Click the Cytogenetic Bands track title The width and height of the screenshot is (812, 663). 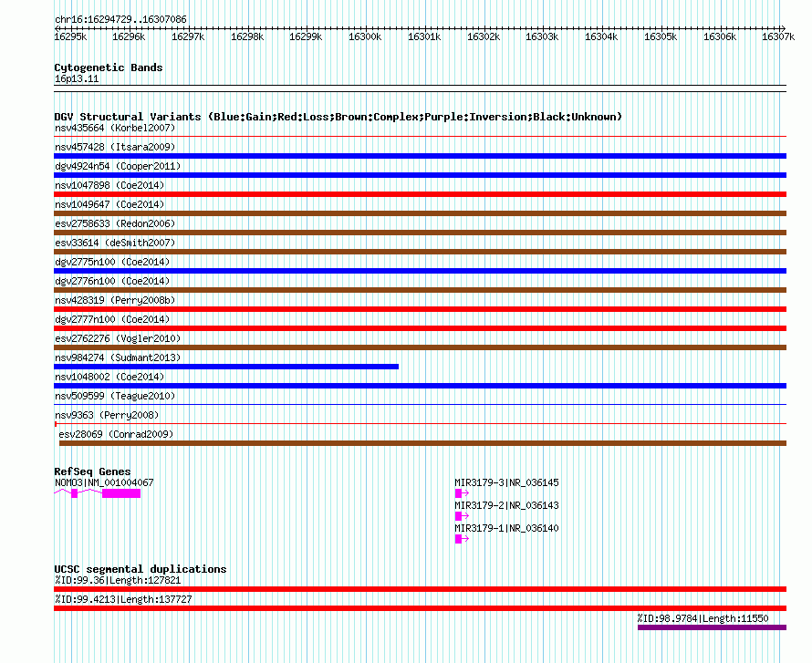(109, 67)
